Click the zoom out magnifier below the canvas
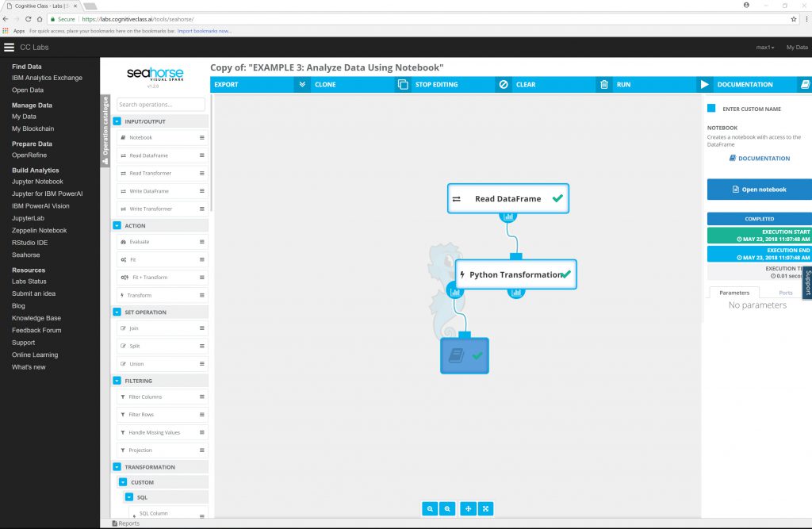 (x=430, y=508)
